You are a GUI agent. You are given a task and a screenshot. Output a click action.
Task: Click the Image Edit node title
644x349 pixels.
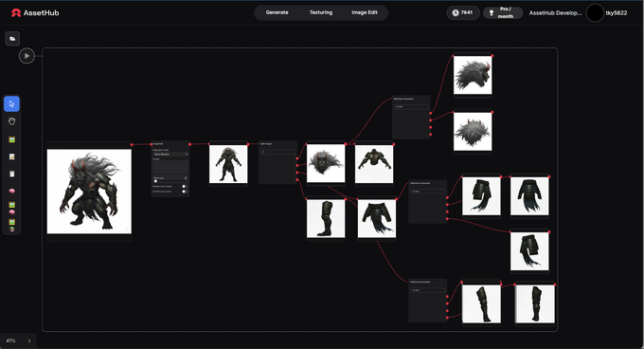click(x=158, y=144)
